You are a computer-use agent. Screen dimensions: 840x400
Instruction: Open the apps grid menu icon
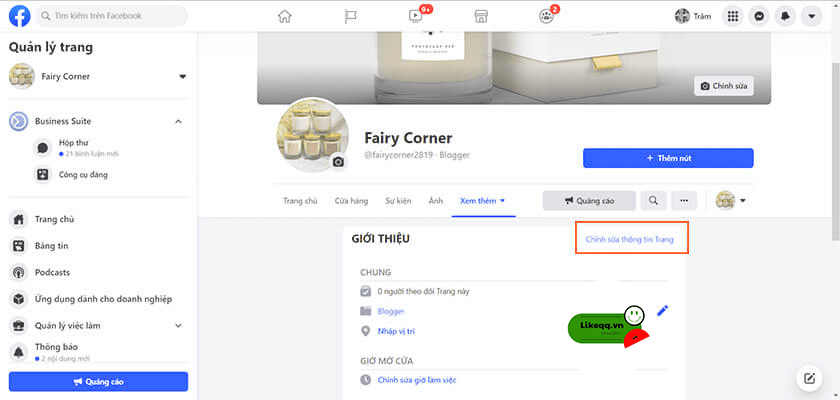point(733,16)
